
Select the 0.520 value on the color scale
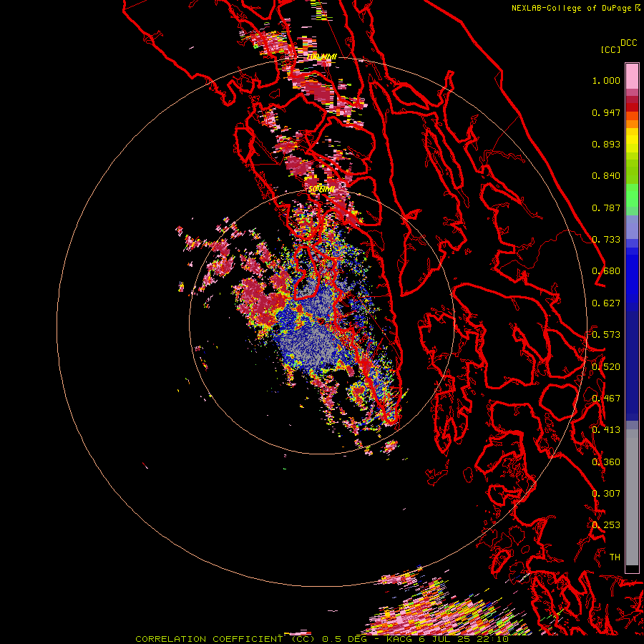(606, 366)
